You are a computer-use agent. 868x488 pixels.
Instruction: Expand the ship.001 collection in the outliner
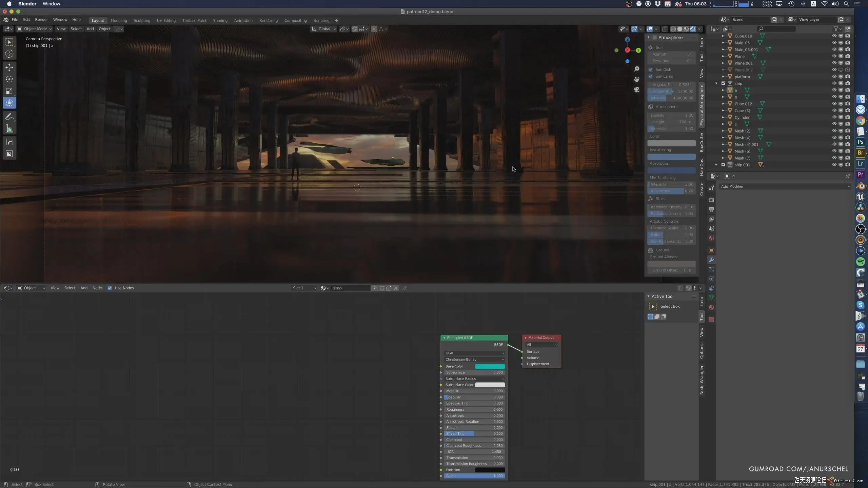[716, 165]
